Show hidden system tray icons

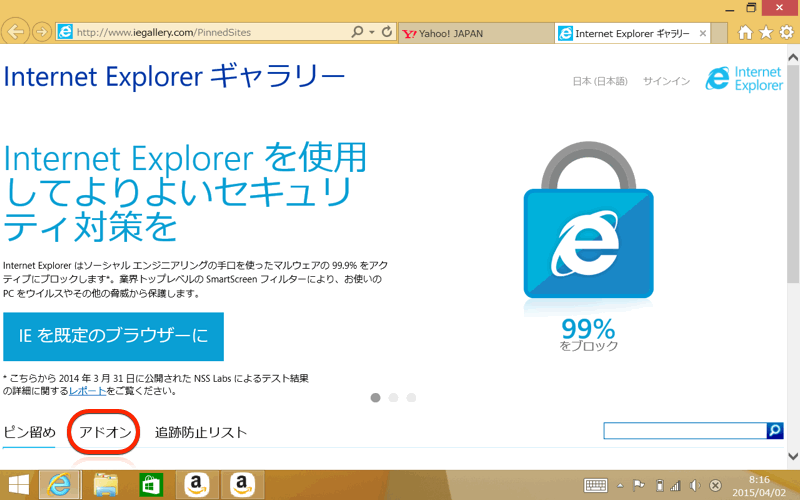(620, 486)
